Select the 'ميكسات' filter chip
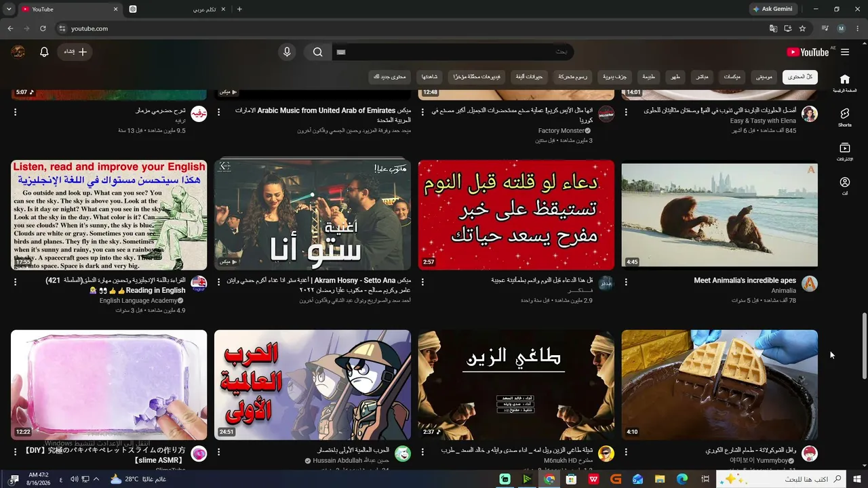 click(732, 77)
